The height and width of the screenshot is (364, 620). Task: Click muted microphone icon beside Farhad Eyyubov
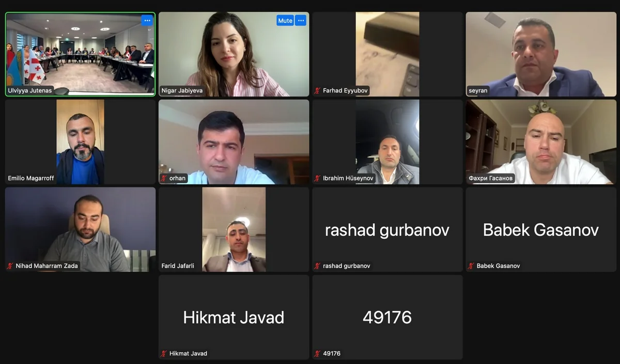pyautogui.click(x=318, y=91)
